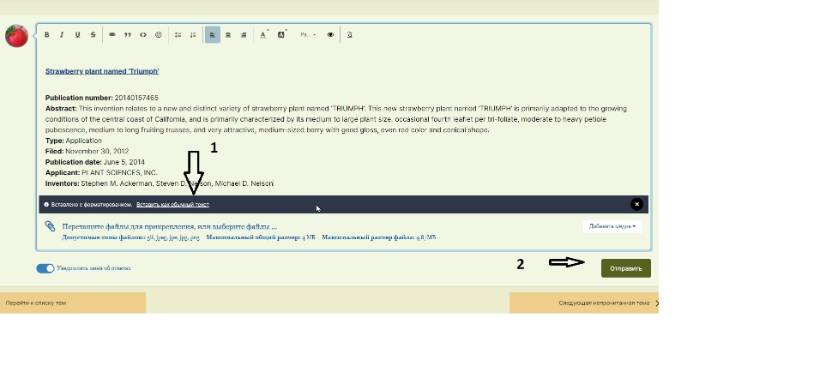820x372 pixels.
Task: Toggle the spoiler eye icon
Action: 331,35
